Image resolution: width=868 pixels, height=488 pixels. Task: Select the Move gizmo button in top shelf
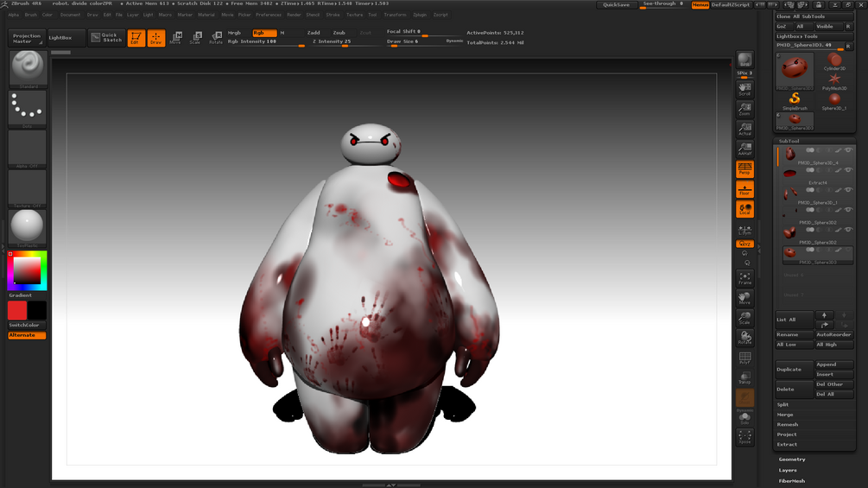tap(176, 38)
